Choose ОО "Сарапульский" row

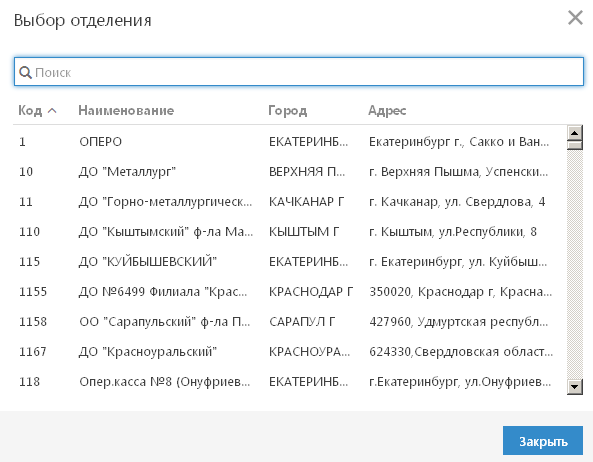click(x=290, y=321)
